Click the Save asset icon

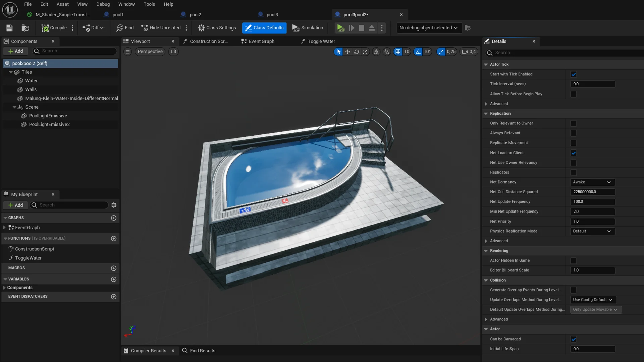click(x=9, y=28)
